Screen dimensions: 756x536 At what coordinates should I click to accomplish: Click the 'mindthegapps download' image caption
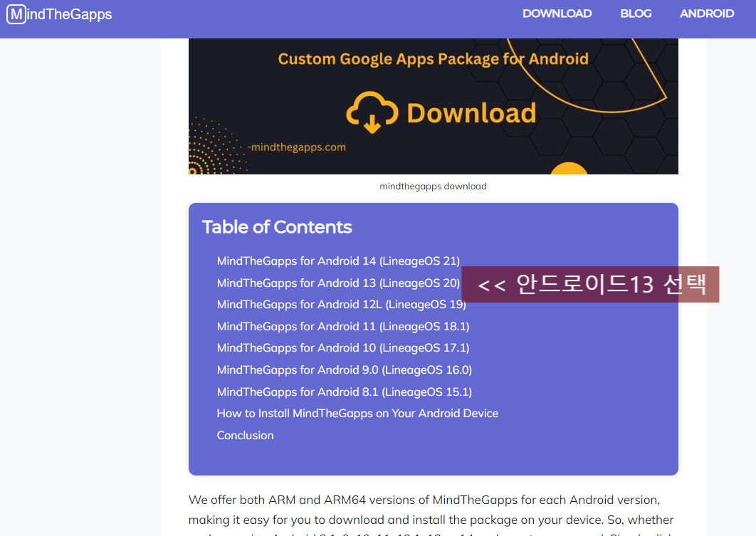click(433, 186)
